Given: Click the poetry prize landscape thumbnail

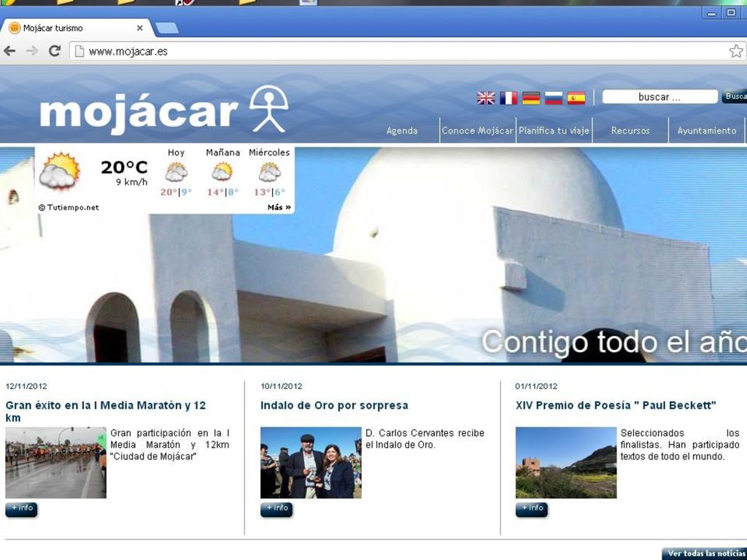Looking at the screenshot, I should (566, 463).
